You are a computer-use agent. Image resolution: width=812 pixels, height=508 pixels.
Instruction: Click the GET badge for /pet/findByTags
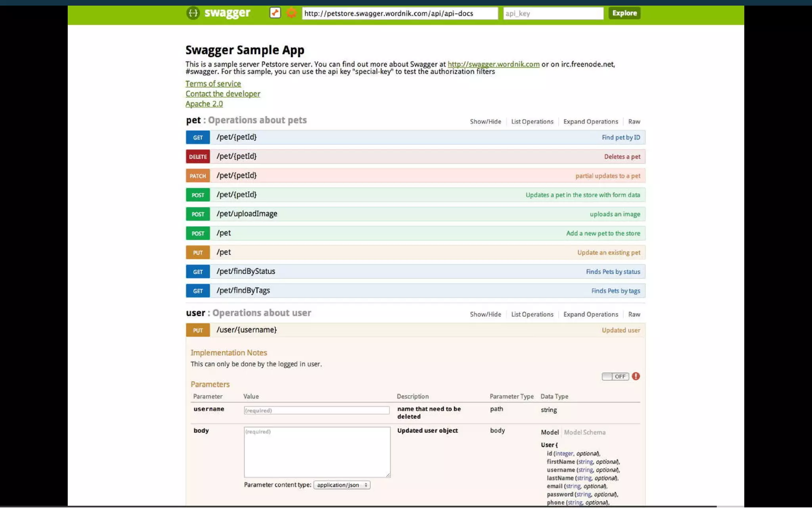pyautogui.click(x=198, y=291)
